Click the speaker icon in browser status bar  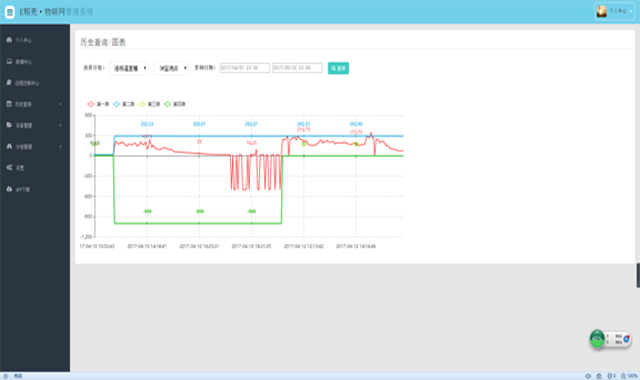pos(588,376)
